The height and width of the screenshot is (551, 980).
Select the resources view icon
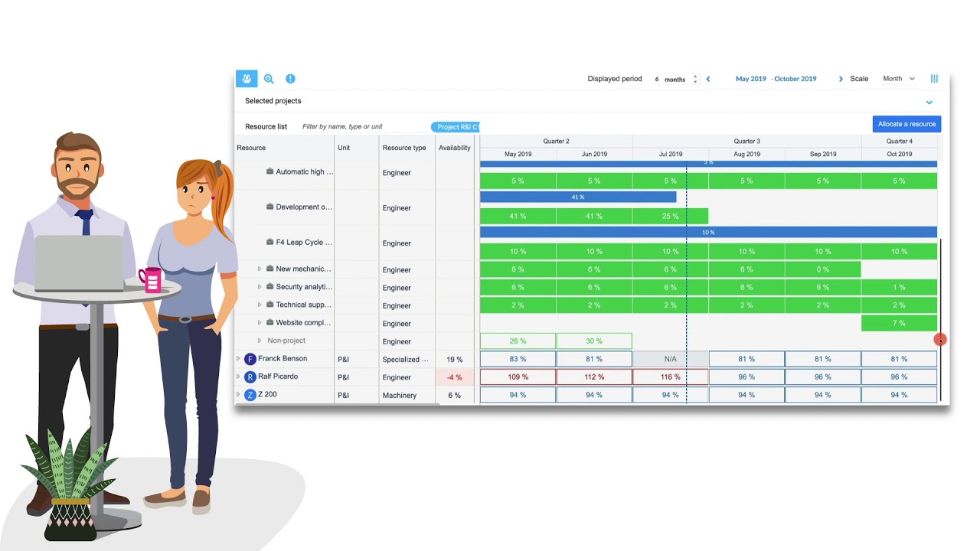[x=247, y=79]
